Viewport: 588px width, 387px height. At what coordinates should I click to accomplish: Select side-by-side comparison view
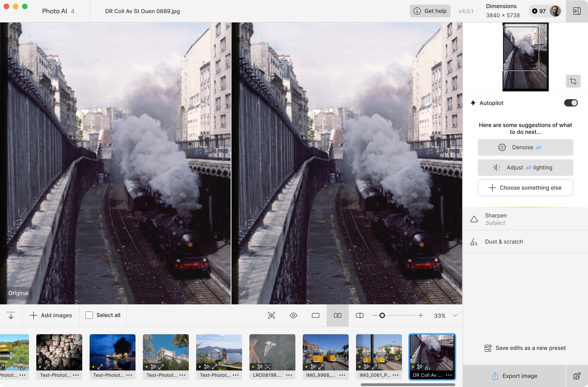pos(337,315)
